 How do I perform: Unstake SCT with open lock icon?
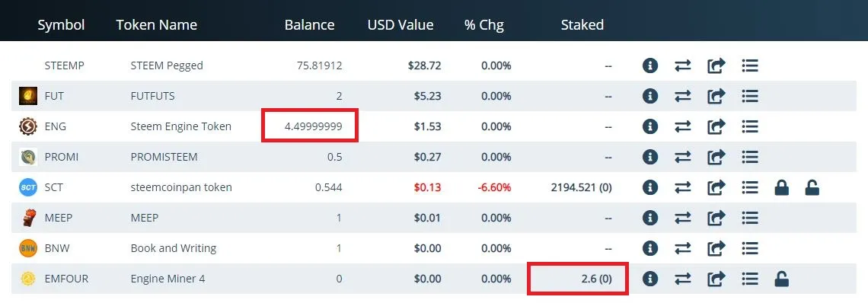point(812,187)
